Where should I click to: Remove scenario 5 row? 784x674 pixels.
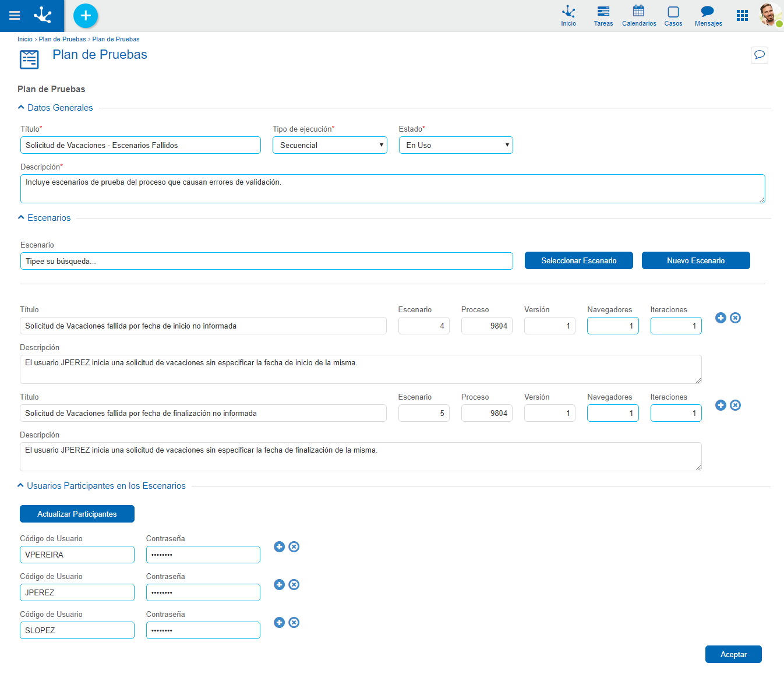(736, 405)
